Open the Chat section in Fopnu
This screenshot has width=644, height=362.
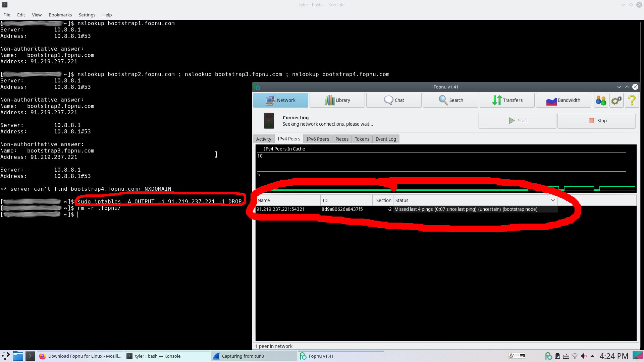tap(394, 100)
